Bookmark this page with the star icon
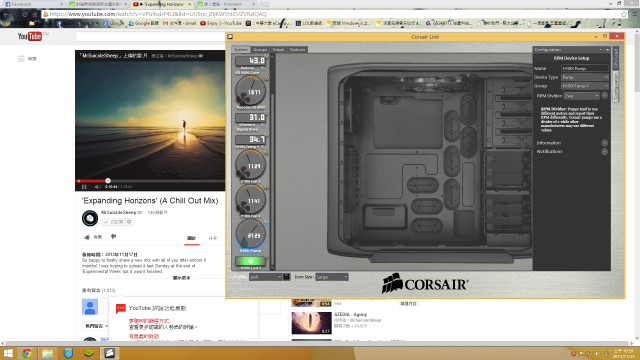640x360 pixels. [x=624, y=14]
